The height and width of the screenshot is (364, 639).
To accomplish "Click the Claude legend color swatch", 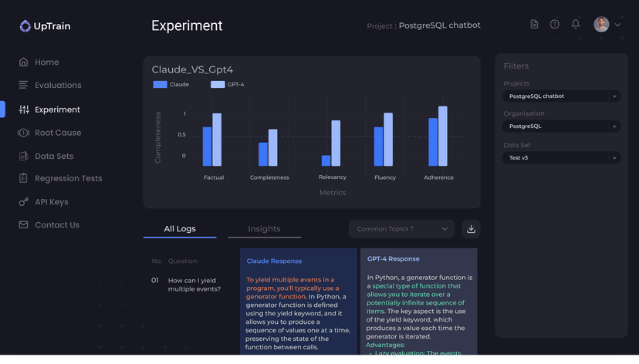I will [x=160, y=85].
